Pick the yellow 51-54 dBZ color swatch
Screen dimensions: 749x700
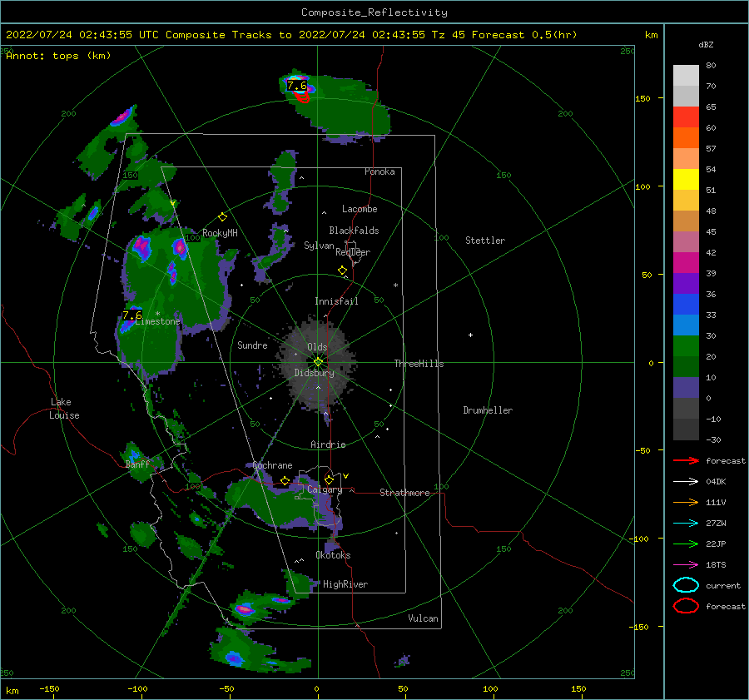pyautogui.click(x=686, y=180)
